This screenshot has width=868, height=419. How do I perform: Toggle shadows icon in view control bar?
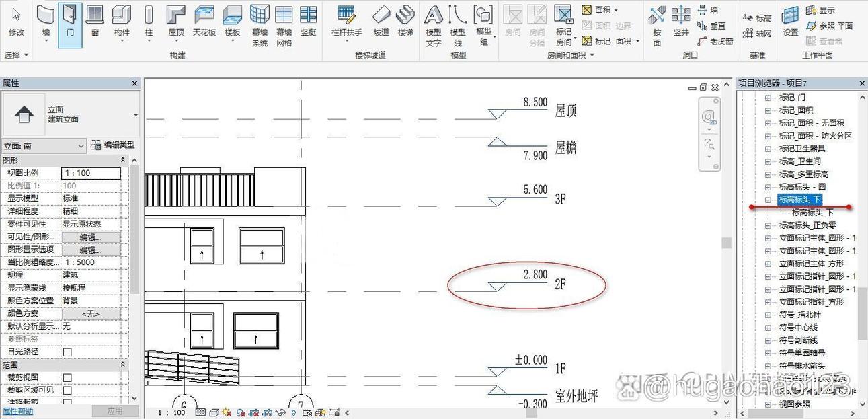point(239,412)
